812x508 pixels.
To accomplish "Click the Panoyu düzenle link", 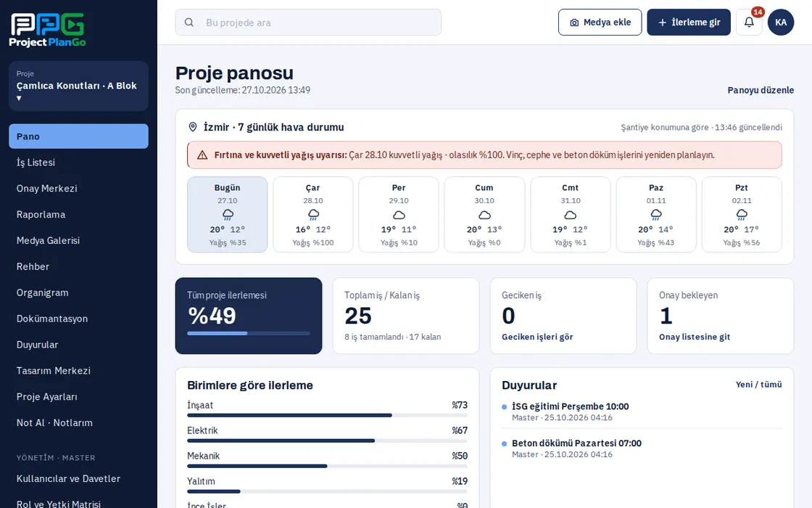I will [x=761, y=90].
